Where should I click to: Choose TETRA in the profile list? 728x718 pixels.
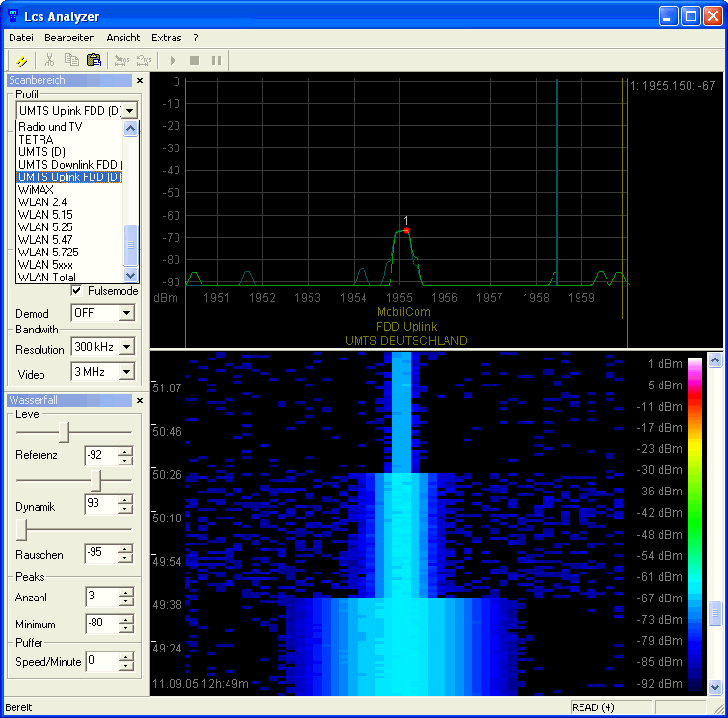[x=36, y=140]
